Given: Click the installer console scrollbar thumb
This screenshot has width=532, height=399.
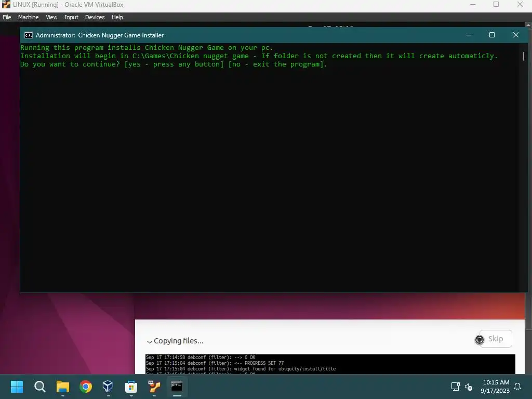Looking at the screenshot, I should [x=524, y=56].
